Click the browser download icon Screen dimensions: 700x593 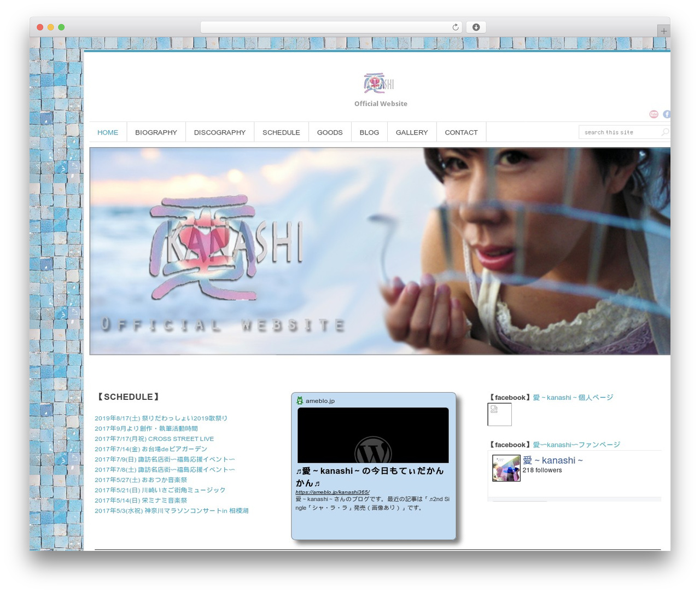coord(476,27)
